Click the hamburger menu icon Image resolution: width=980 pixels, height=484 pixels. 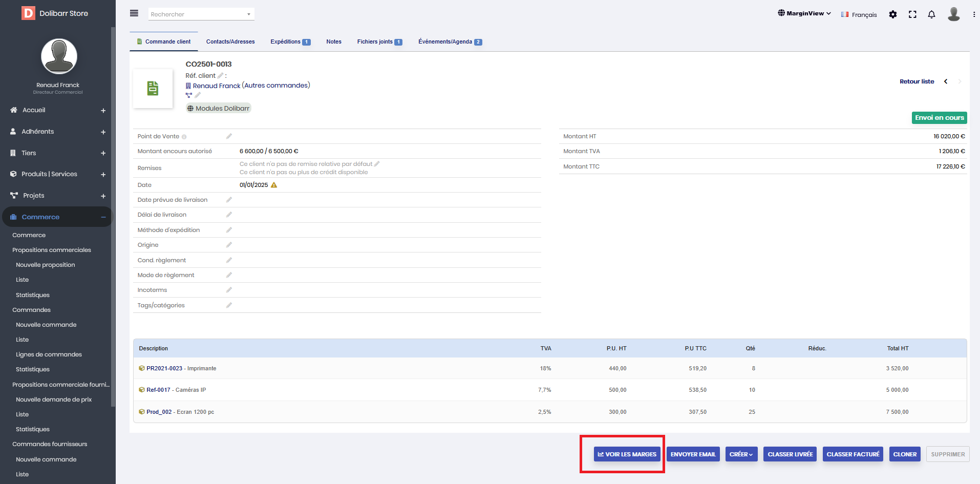[x=134, y=13]
